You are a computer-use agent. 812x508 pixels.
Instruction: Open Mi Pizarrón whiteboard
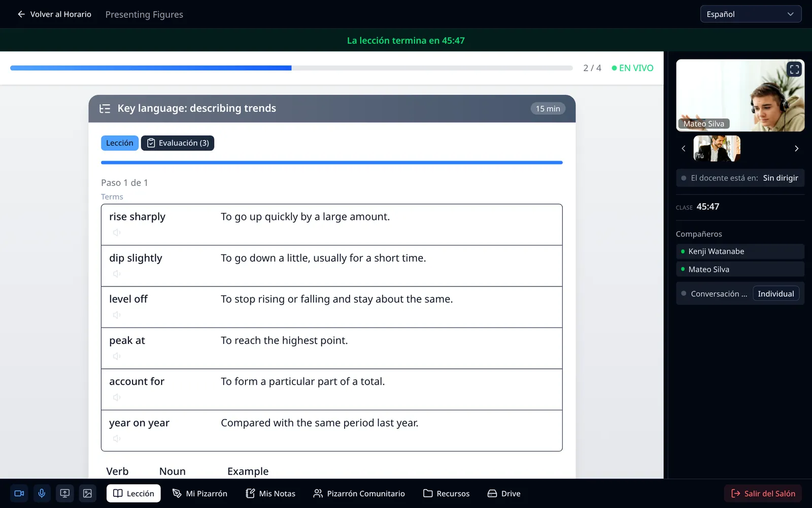point(200,493)
